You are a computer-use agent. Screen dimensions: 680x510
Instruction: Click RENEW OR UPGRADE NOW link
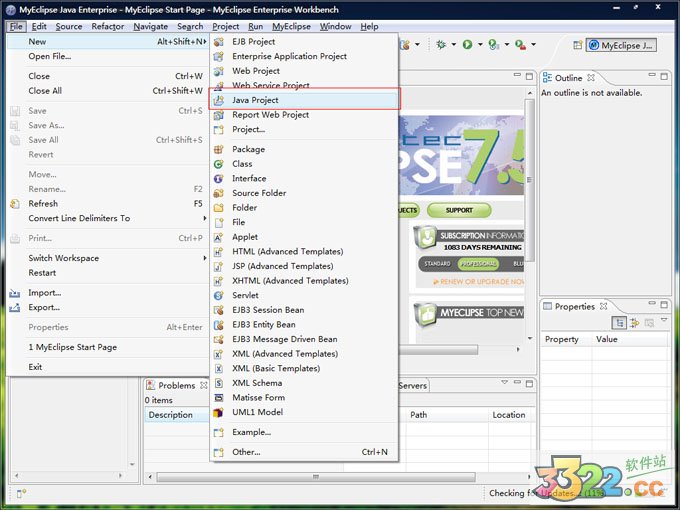click(x=479, y=282)
